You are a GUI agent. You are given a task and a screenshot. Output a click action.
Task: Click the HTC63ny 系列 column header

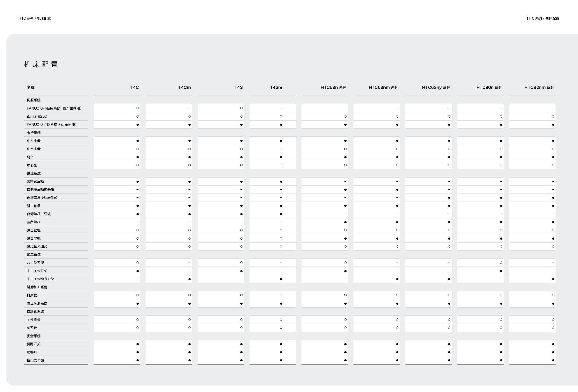[x=436, y=87]
